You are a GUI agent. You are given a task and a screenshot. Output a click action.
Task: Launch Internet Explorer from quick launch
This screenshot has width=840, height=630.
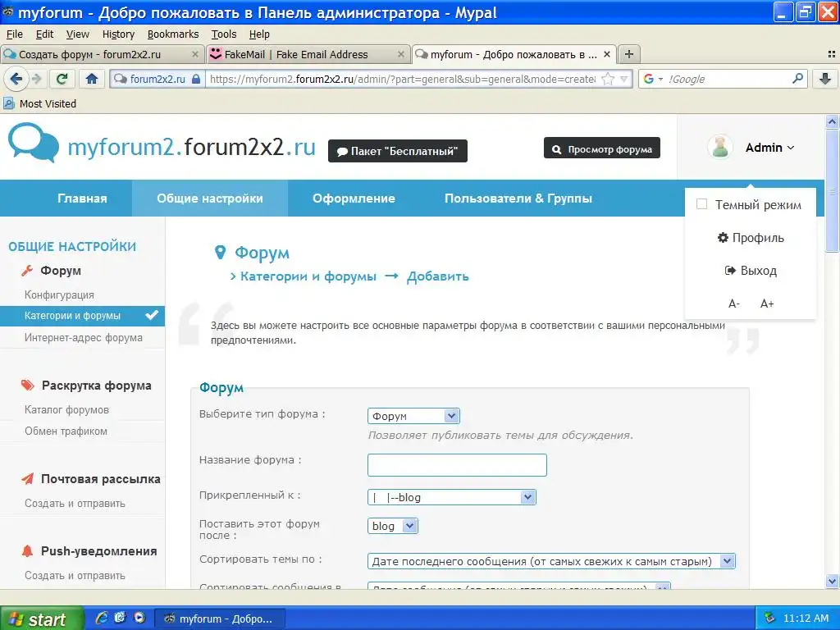click(101, 618)
